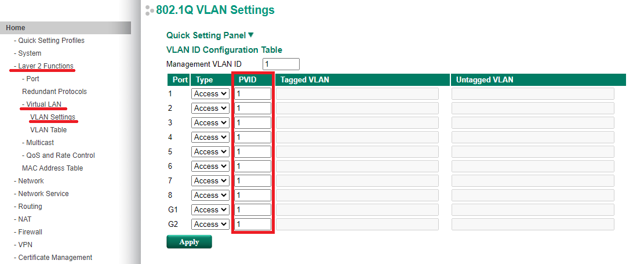Expand the Firewall menu
The image size is (644, 264).
click(30, 232)
